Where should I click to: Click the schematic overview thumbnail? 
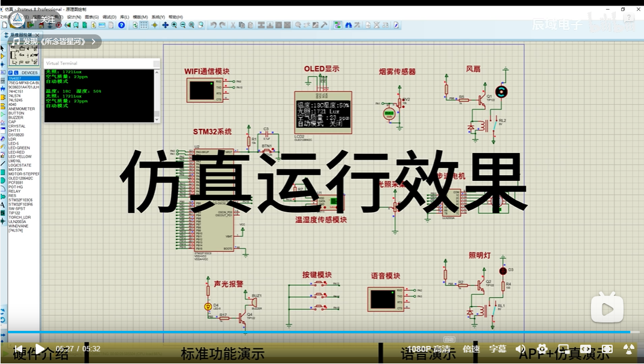point(24,55)
